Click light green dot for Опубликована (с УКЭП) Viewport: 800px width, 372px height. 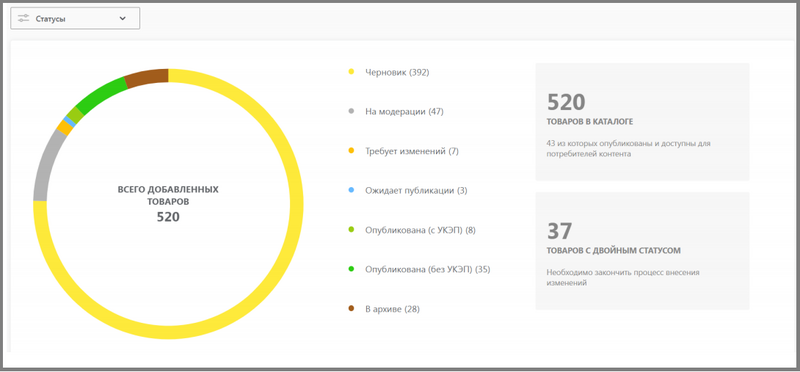point(351,230)
